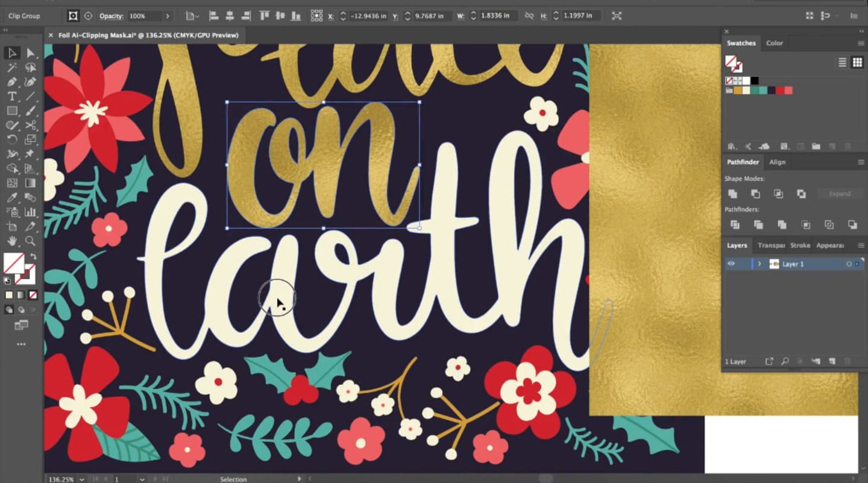Hide Layer 1 using its eye icon

pos(731,264)
